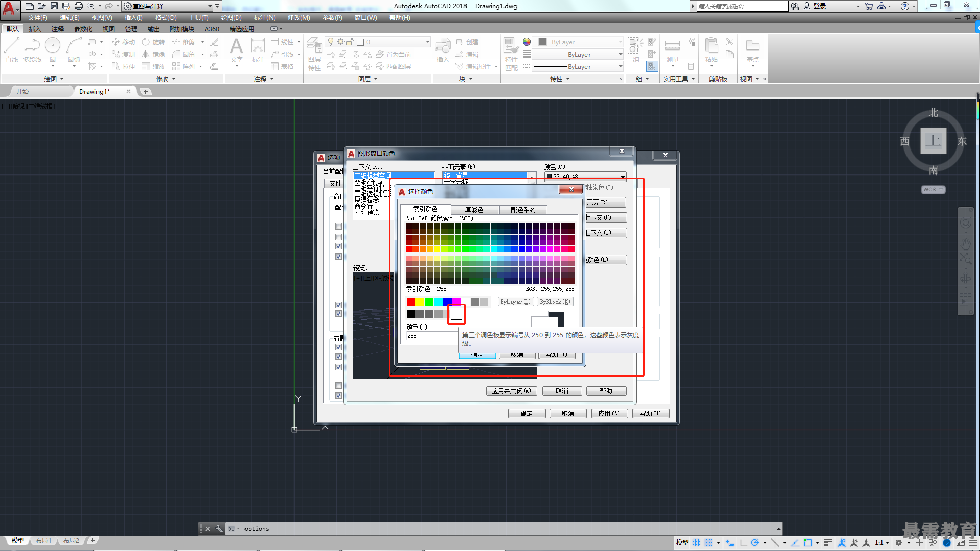
Task: Toggle the topmost unchecked checkbox in the Options dialog
Action: tap(338, 226)
